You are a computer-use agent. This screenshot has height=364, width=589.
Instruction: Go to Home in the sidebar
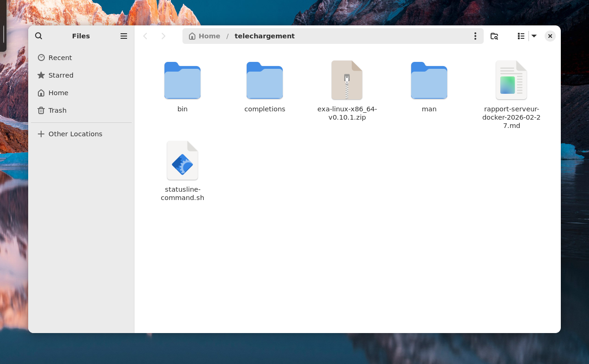81,93
